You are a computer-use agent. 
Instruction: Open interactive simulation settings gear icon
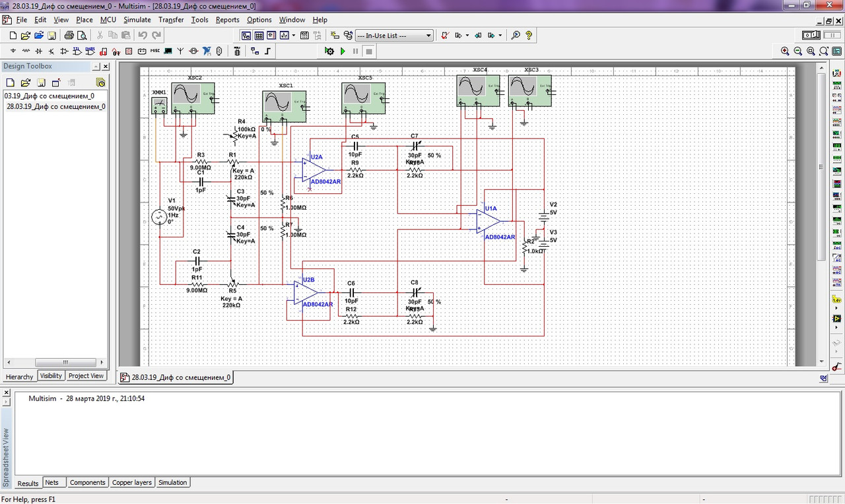pyautogui.click(x=329, y=51)
